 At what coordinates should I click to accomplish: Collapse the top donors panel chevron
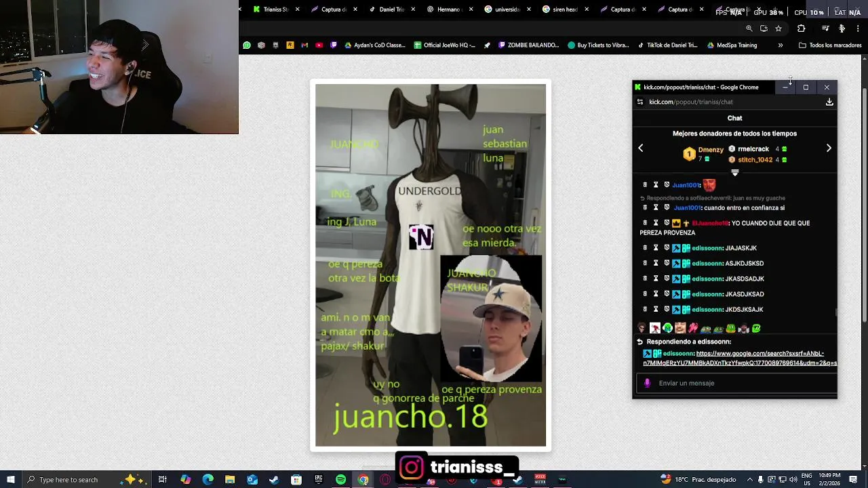[734, 174]
